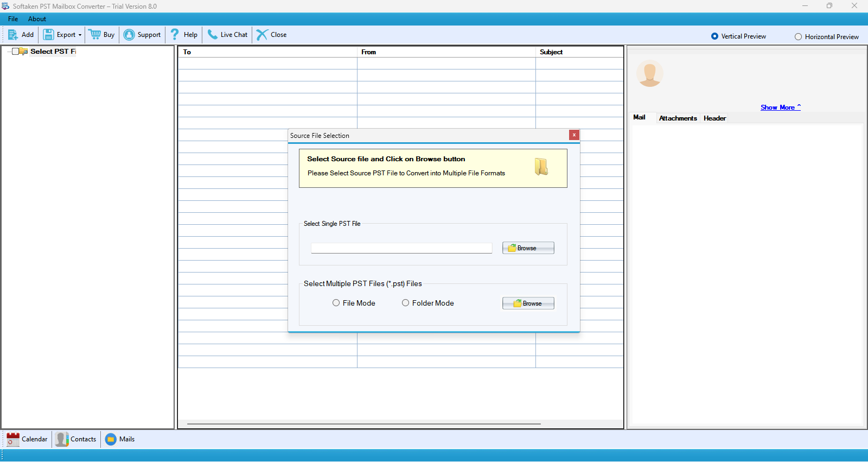868x462 pixels.
Task: Click the Live Chat phone icon
Action: [213, 35]
